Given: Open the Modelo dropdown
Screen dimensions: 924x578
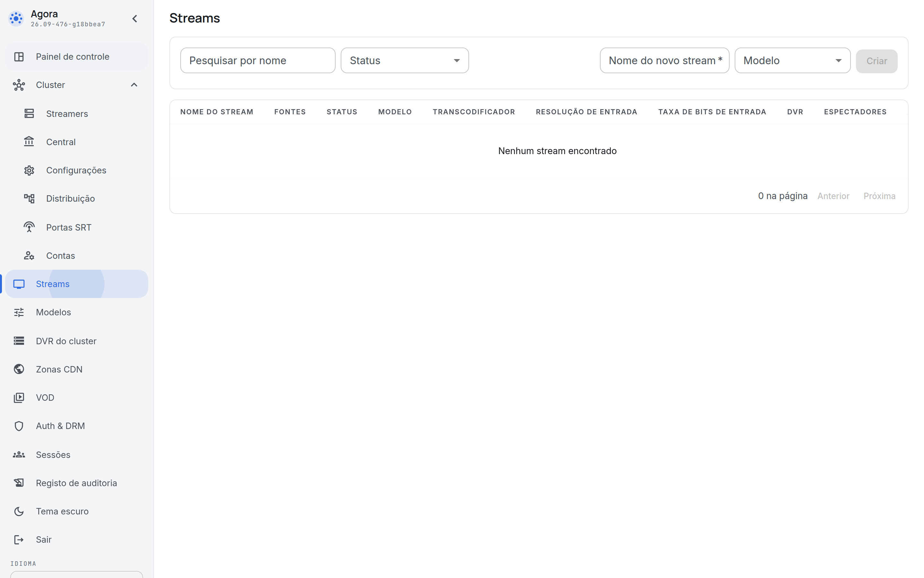Looking at the screenshot, I should pos(792,60).
